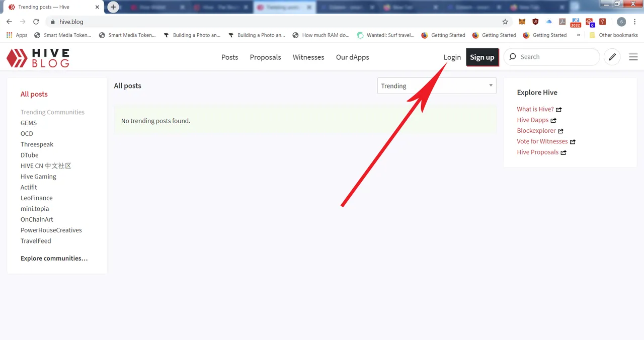Image resolution: width=644 pixels, height=340 pixels.
Task: Show hidden bookmarks with the double chevron
Action: click(x=578, y=35)
